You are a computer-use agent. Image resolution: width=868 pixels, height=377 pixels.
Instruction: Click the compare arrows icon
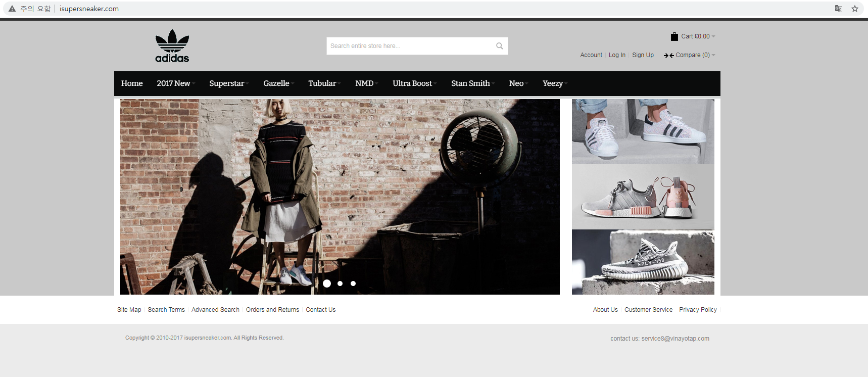pyautogui.click(x=668, y=56)
